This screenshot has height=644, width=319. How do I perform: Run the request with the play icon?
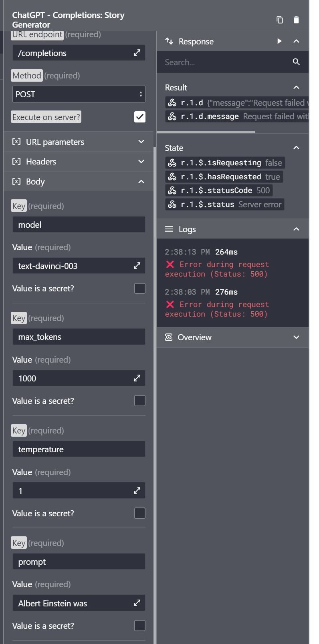pyautogui.click(x=279, y=41)
